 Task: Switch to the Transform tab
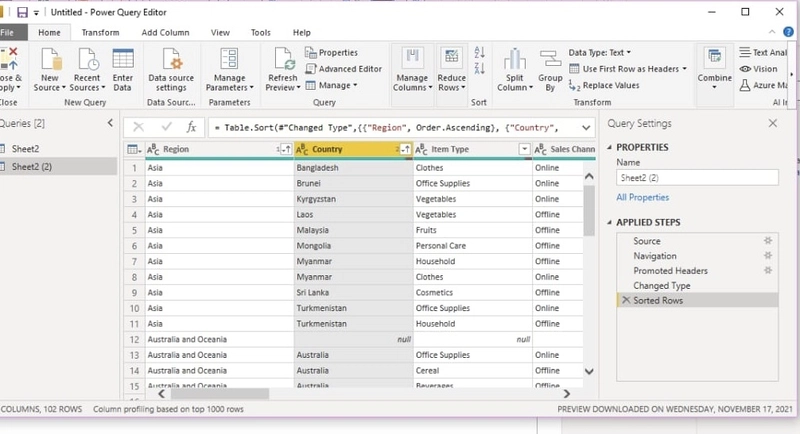coord(101,32)
